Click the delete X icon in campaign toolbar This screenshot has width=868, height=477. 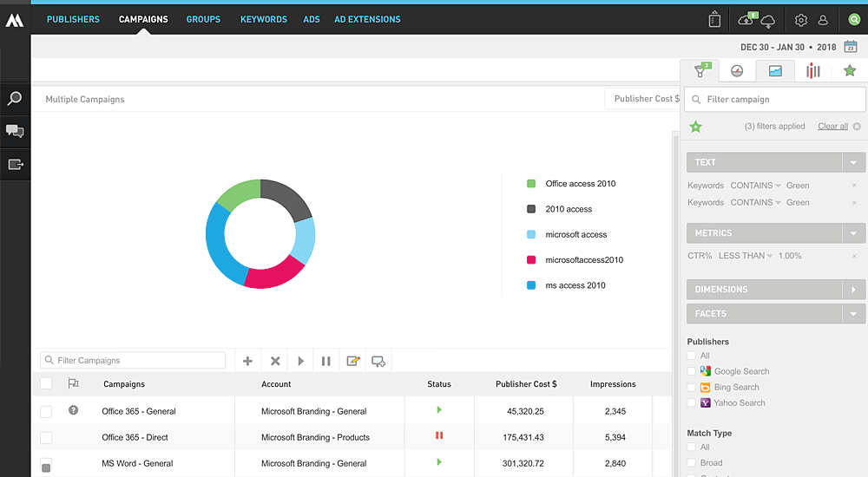click(275, 361)
